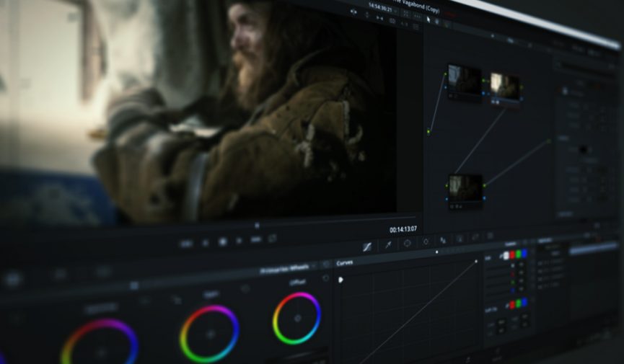Reset the Offset wheel with its reset icon
The image size is (624, 364).
pyautogui.click(x=325, y=278)
